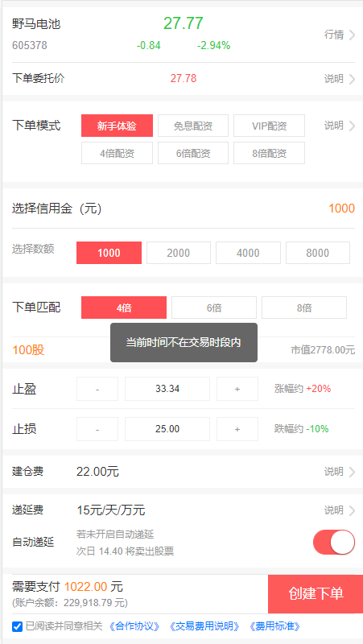Select 2000 credit amount
The width and height of the screenshot is (363, 644).
click(x=179, y=253)
